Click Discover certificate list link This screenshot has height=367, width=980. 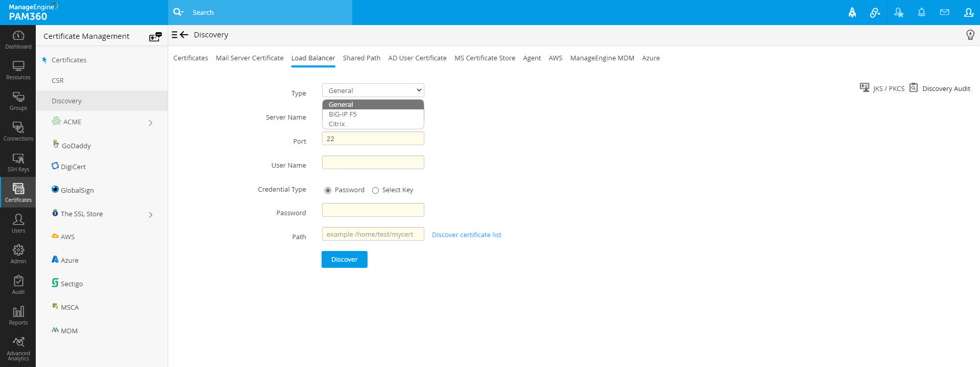[467, 235]
